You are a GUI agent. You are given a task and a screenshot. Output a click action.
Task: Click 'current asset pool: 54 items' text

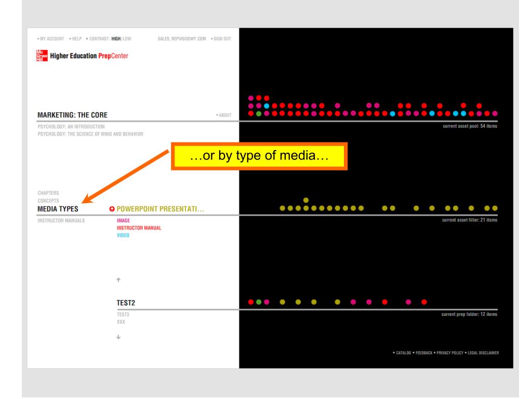coord(470,126)
